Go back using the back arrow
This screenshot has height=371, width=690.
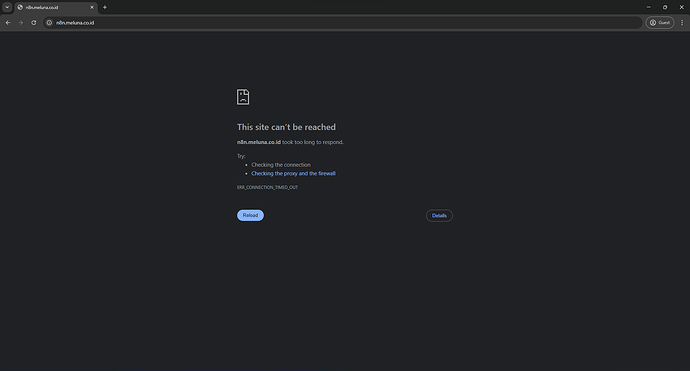pos(8,22)
